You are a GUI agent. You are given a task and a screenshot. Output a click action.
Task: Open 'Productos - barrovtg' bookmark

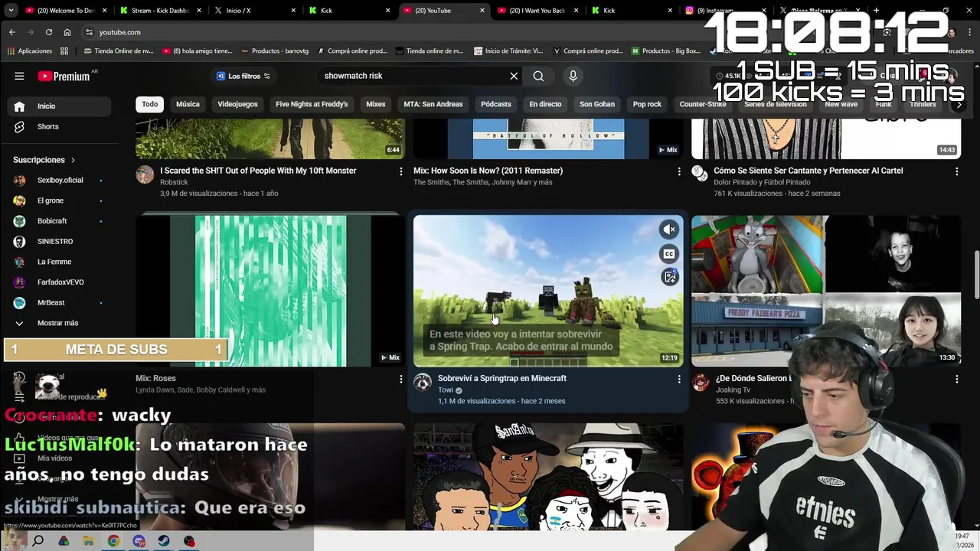click(275, 51)
